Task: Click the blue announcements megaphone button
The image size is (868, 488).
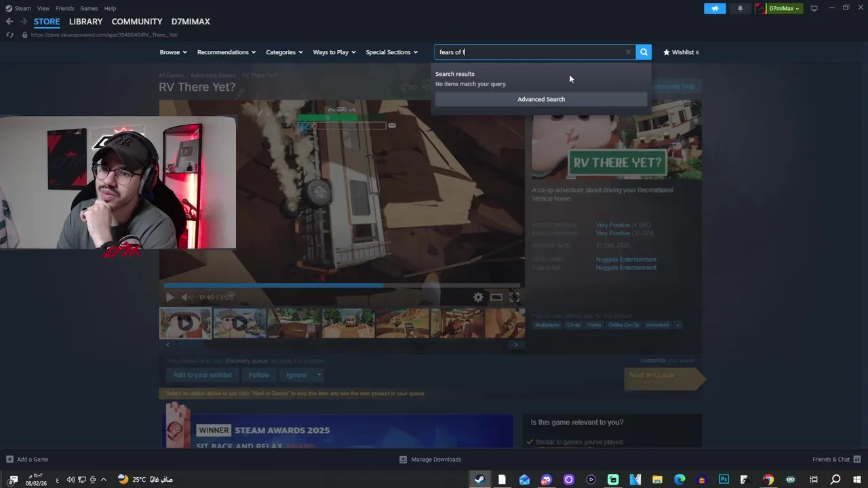Action: pos(715,8)
